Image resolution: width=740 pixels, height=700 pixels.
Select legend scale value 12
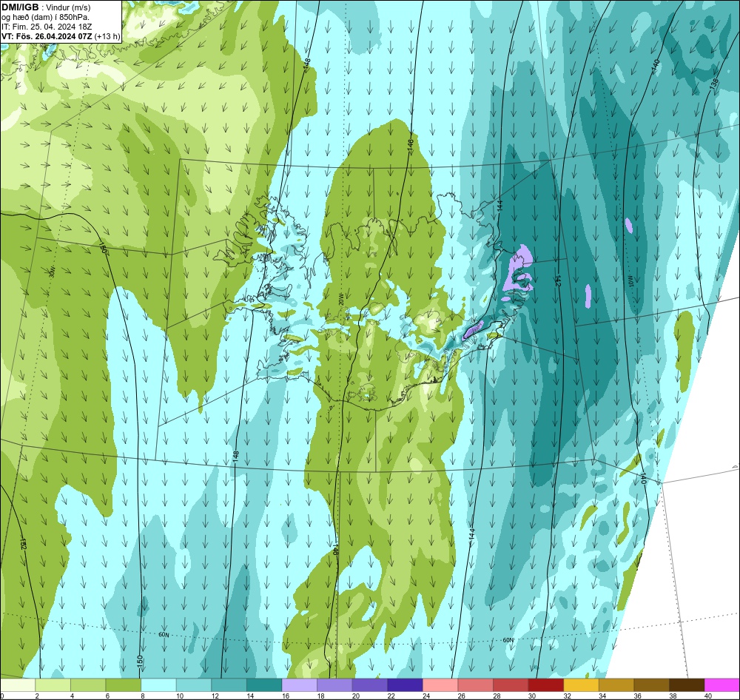point(215,696)
